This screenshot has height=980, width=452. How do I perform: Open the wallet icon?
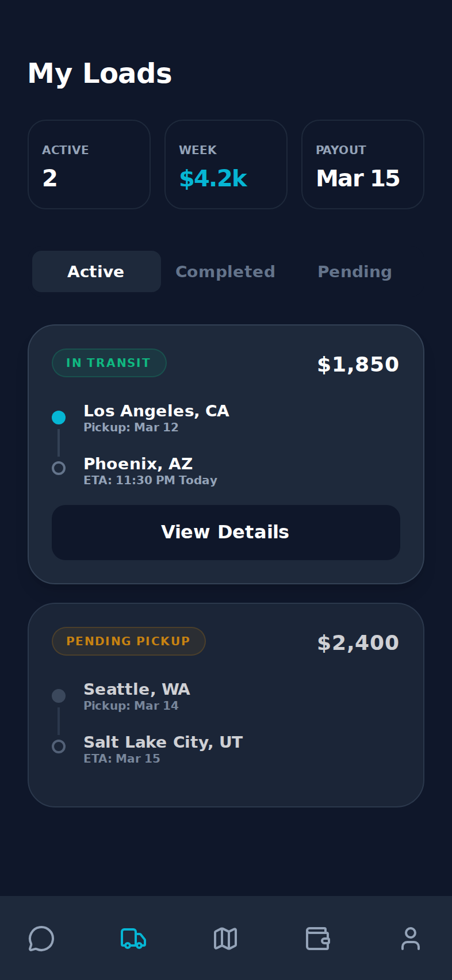click(x=317, y=939)
